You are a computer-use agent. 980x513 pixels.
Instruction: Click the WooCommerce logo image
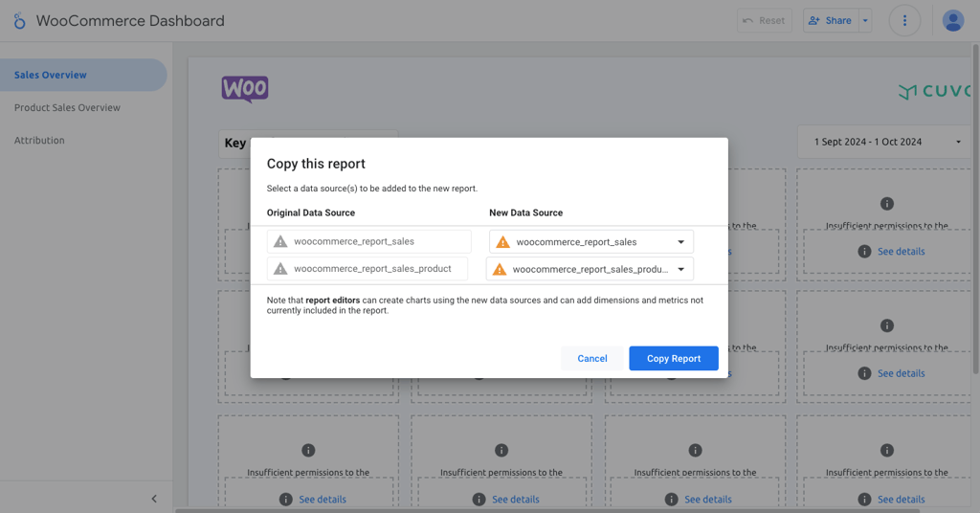[x=245, y=89]
